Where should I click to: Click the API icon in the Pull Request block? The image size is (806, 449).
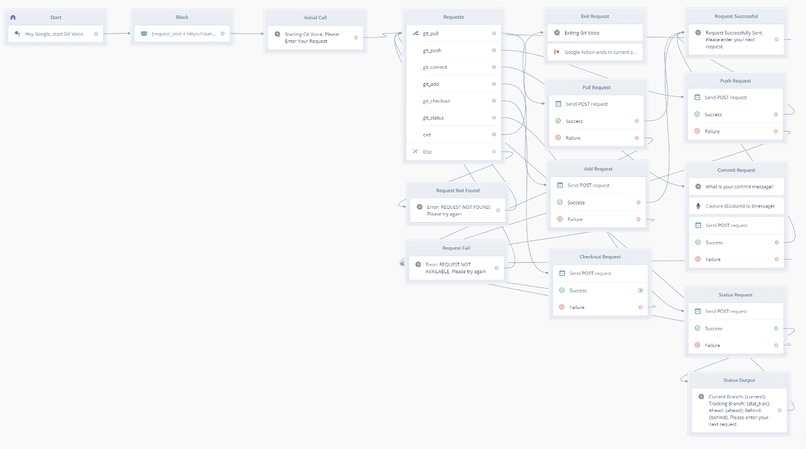558,103
